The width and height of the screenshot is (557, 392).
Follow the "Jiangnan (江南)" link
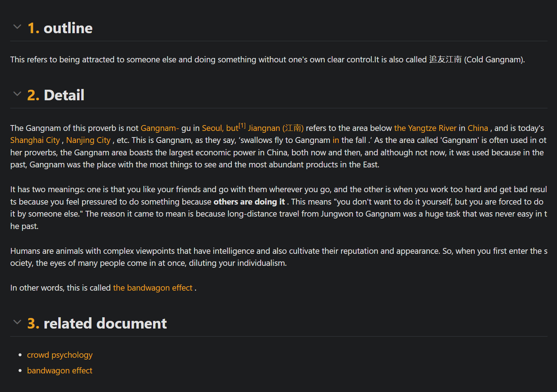[x=276, y=128]
